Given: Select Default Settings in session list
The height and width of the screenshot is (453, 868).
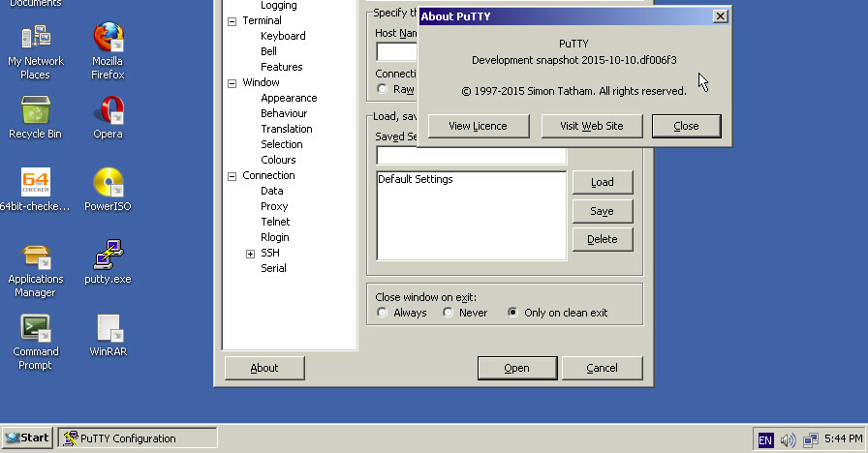Looking at the screenshot, I should [x=416, y=179].
